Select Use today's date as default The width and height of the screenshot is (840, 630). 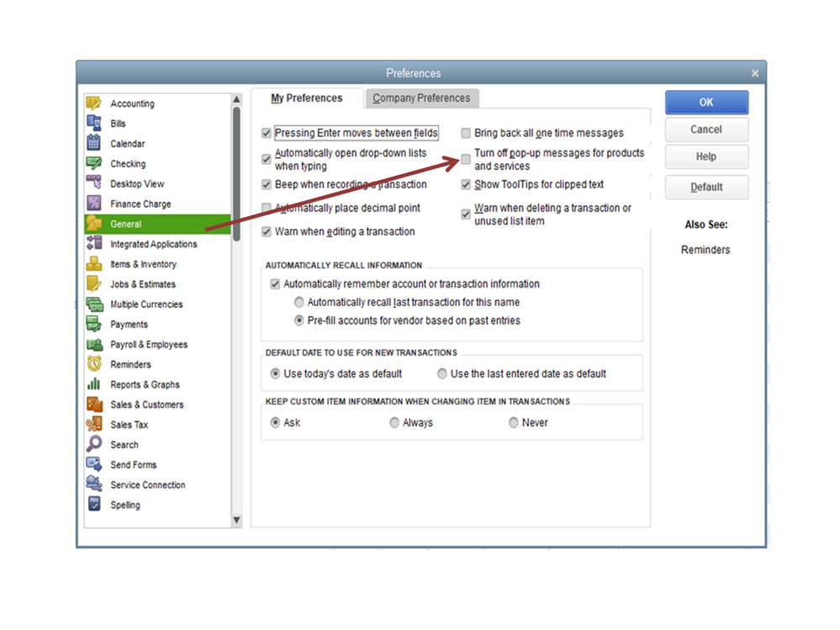click(275, 373)
